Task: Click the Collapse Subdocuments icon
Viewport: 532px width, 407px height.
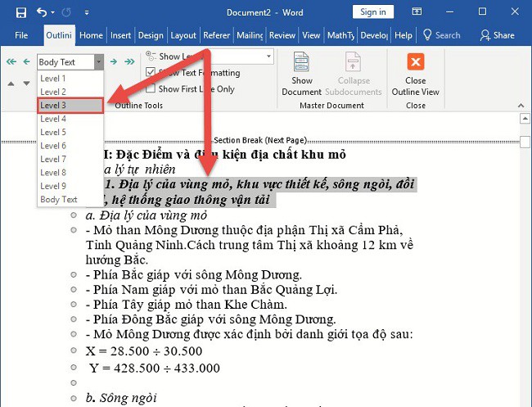Action: 354,61
